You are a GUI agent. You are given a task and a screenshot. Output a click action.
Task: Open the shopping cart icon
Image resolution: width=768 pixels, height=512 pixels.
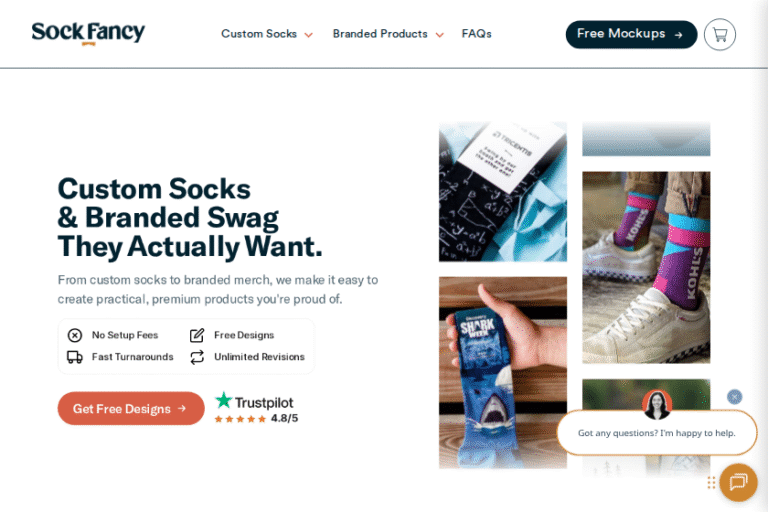point(720,34)
